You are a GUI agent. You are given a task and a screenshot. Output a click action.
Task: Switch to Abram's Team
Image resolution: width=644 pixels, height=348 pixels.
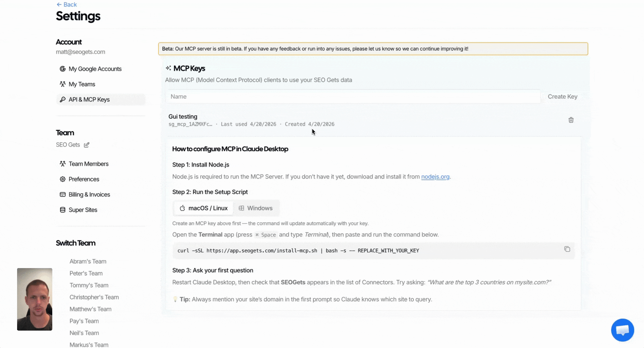tap(88, 261)
